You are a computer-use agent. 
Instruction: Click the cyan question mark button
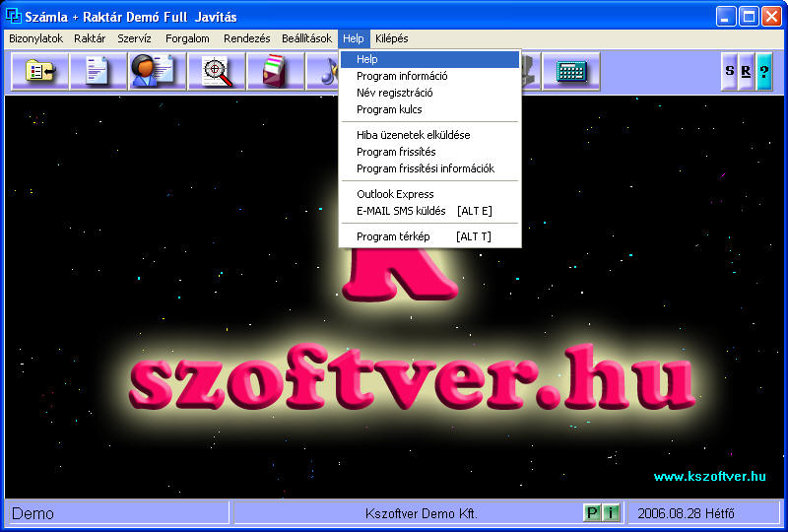pos(764,71)
